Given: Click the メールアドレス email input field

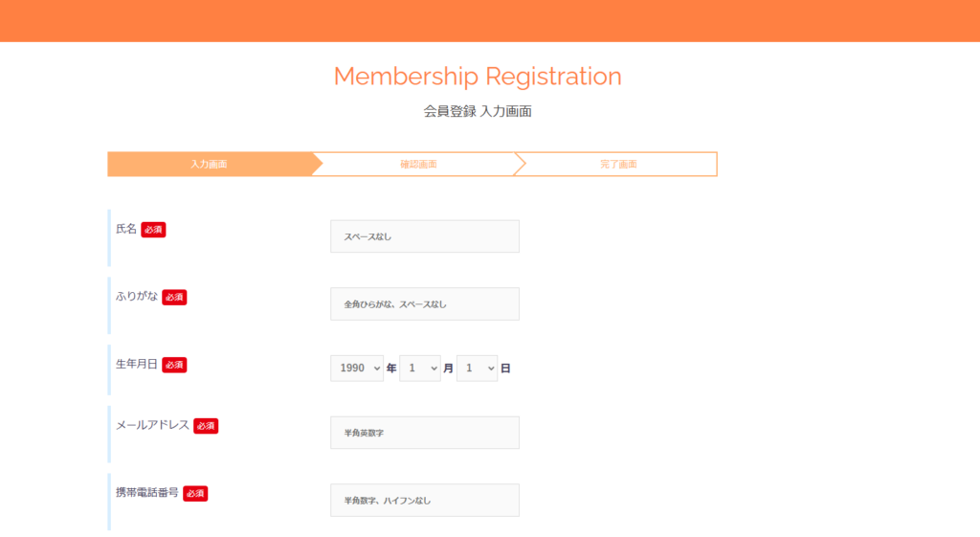Looking at the screenshot, I should click(424, 433).
